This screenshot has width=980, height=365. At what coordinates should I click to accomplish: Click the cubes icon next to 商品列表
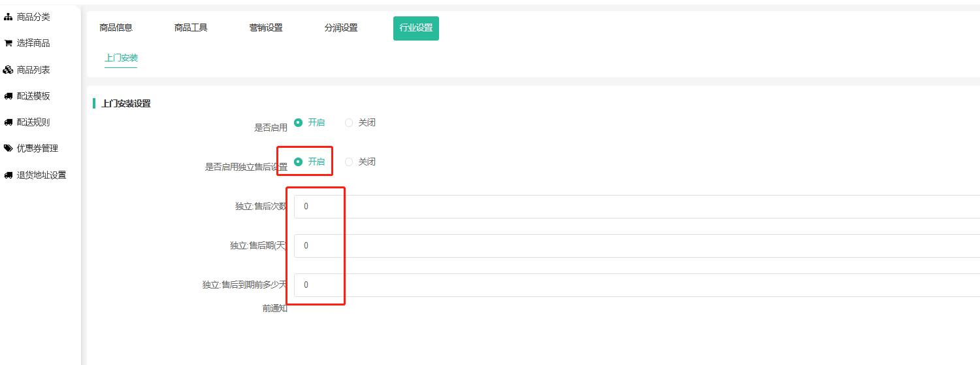click(8, 70)
